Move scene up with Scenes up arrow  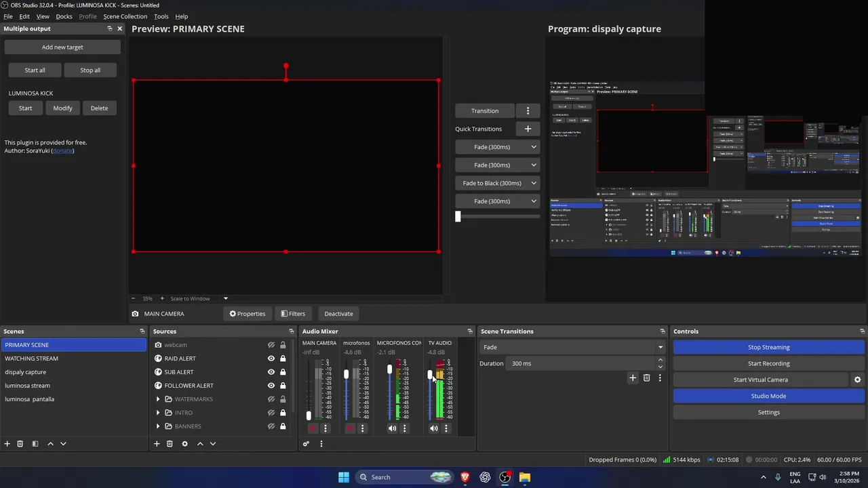(50, 444)
